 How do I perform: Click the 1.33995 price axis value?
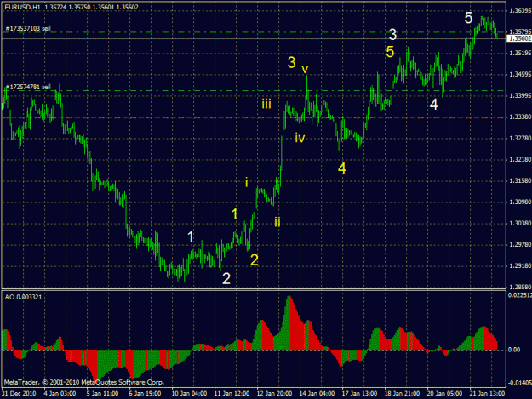520,95
